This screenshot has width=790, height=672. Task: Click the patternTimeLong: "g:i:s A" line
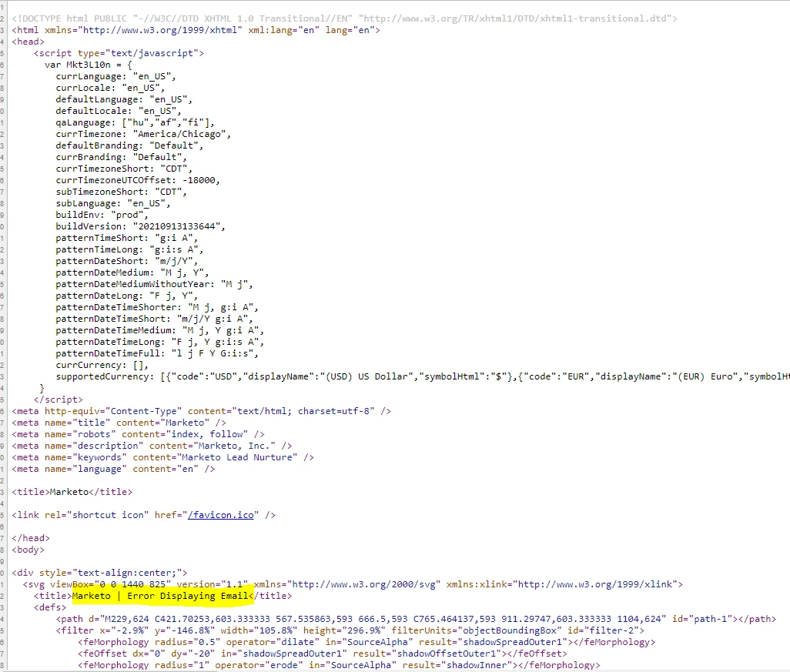tap(129, 250)
